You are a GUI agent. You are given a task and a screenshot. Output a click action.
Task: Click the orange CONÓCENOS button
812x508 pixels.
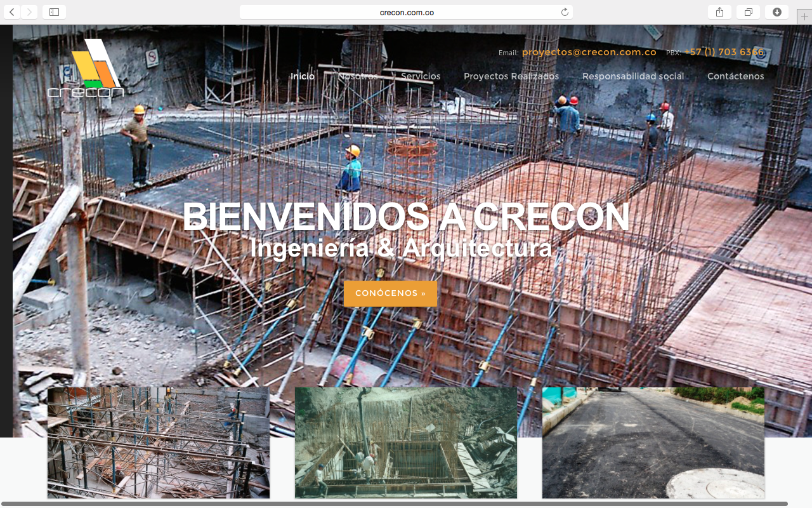tap(390, 293)
